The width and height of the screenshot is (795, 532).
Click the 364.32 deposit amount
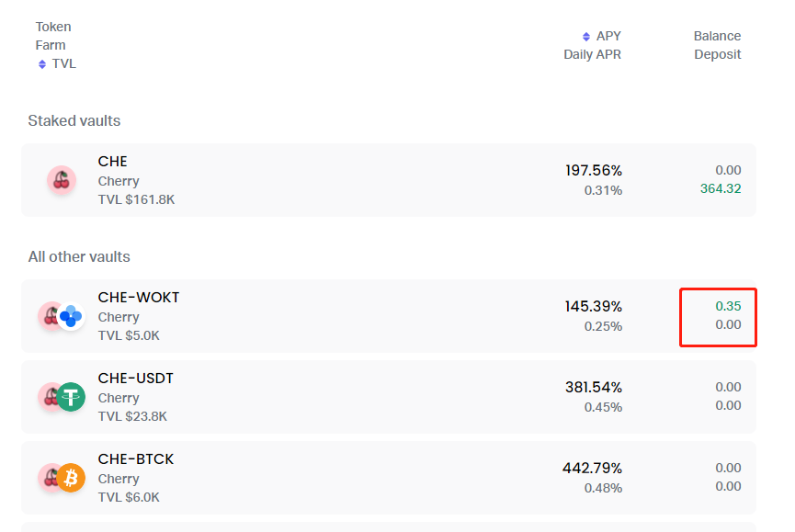coord(721,188)
